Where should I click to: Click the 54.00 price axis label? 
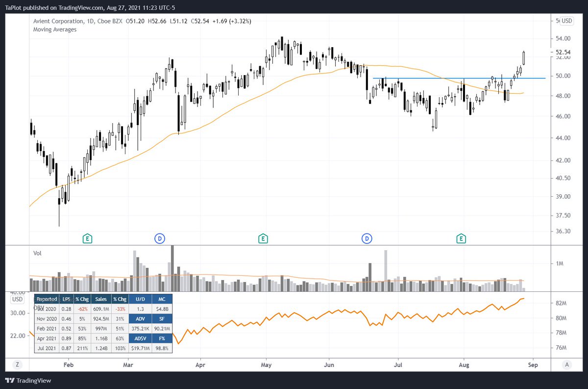tap(563, 39)
